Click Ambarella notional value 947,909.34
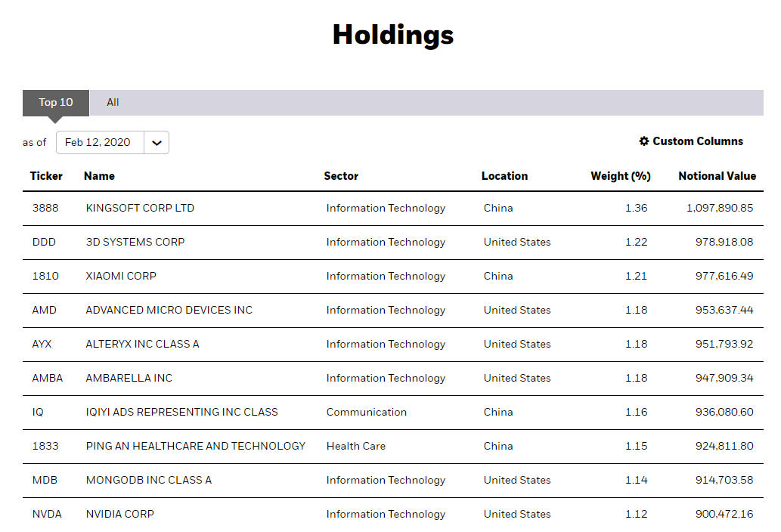Viewport: 781px width, 532px height. coord(724,379)
